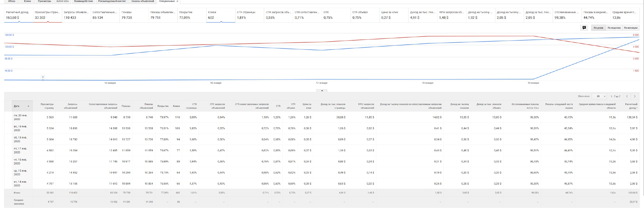Viewport: 644px width, 210px height.
Task: Toggle the Показы metric card 79 738
Action: pyautogui.click(x=134, y=15)
